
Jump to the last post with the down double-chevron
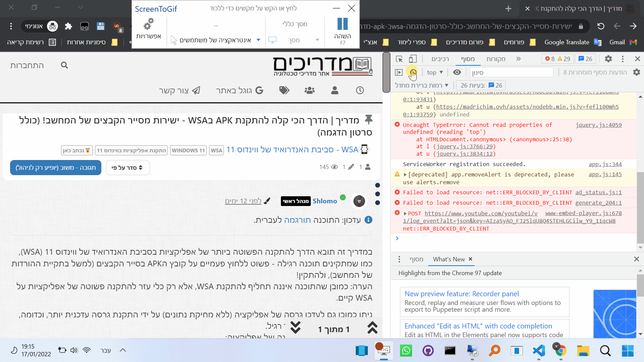pyautogui.click(x=295, y=327)
